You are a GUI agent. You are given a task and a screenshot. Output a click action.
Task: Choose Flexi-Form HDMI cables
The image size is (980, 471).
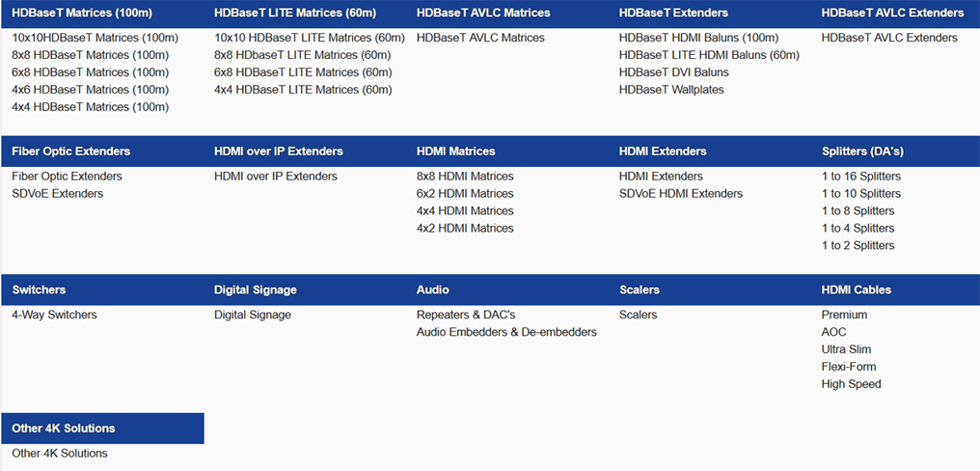(x=849, y=367)
